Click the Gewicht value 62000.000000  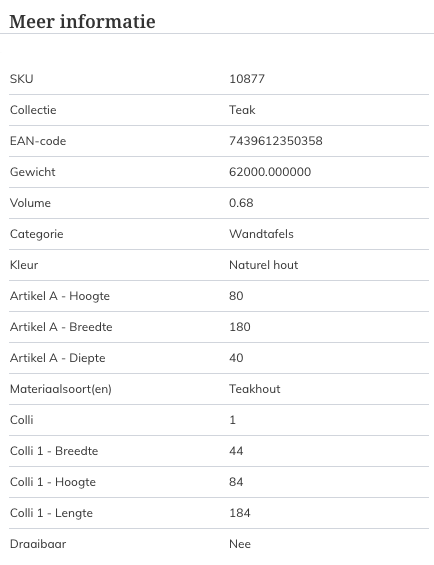tap(270, 172)
